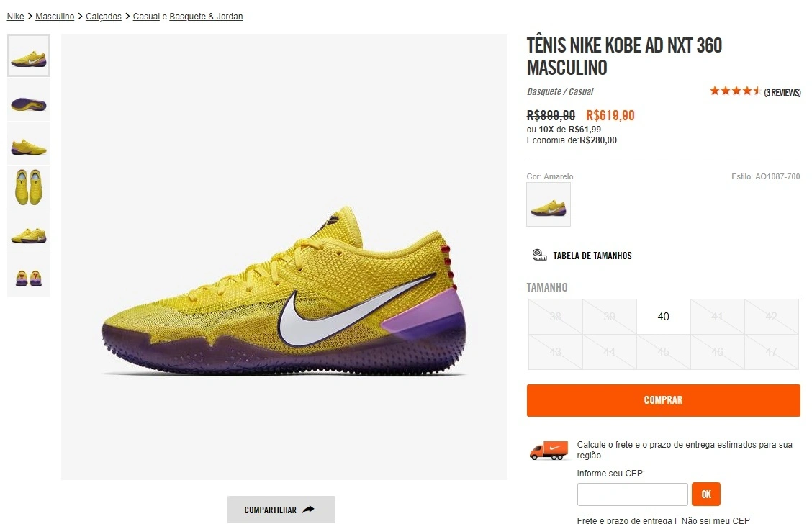Click the COMPRAR button
Viewport: 812px width, 524px height.
[x=663, y=400]
